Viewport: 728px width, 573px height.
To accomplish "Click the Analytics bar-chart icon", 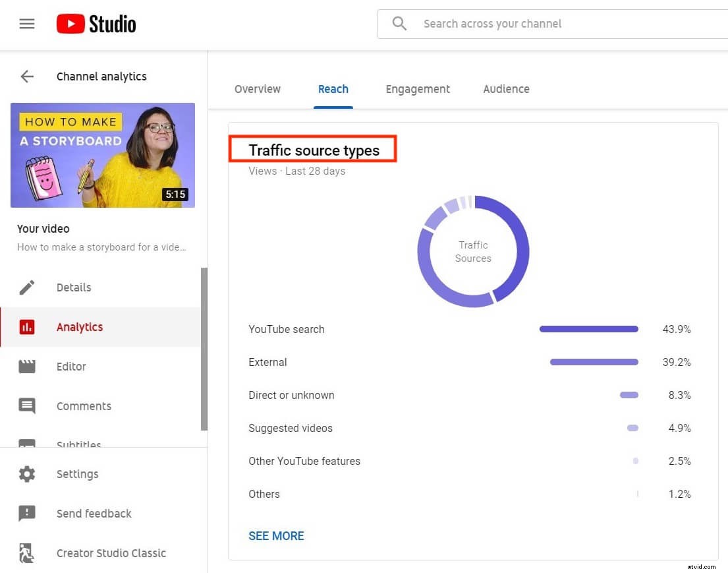I will click(x=26, y=326).
